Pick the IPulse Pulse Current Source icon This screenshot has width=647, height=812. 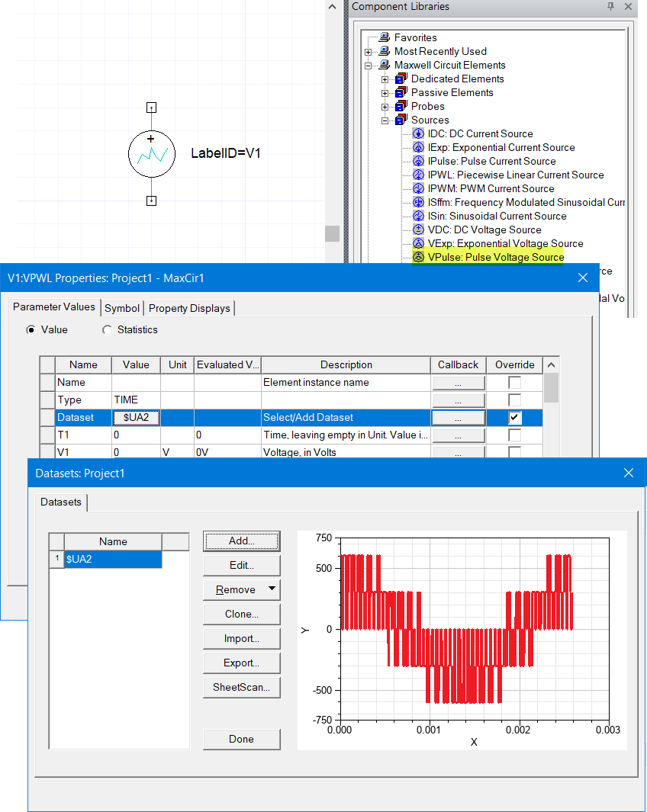point(418,161)
